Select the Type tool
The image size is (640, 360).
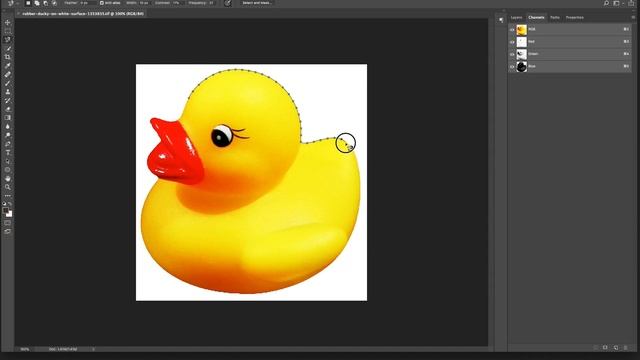8,152
